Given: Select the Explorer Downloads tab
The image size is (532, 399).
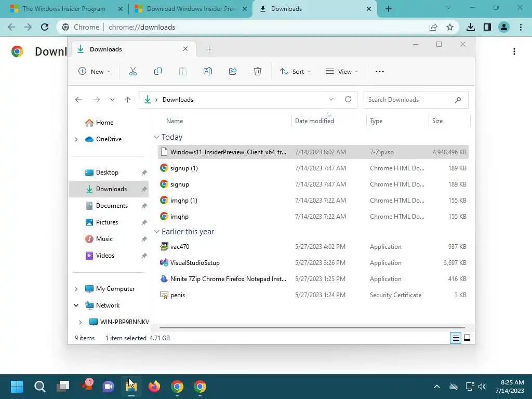Looking at the screenshot, I should (132, 49).
